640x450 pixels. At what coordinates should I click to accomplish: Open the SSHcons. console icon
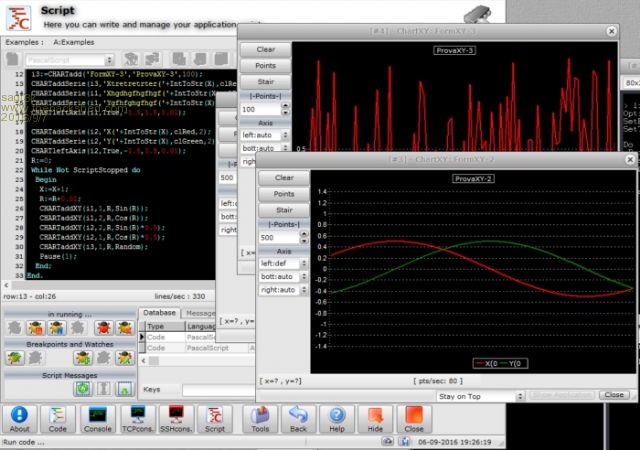click(175, 415)
